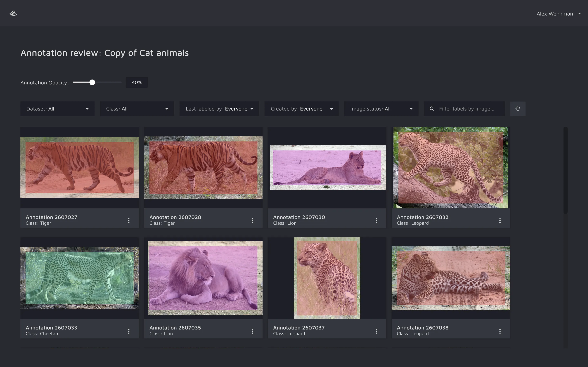Expand the Last labeled by dropdown

tap(219, 109)
